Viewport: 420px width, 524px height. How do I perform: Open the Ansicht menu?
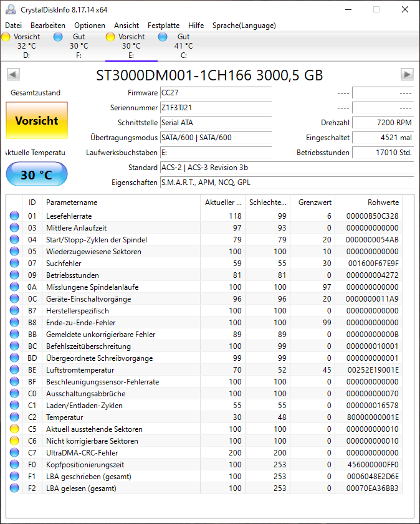(126, 26)
